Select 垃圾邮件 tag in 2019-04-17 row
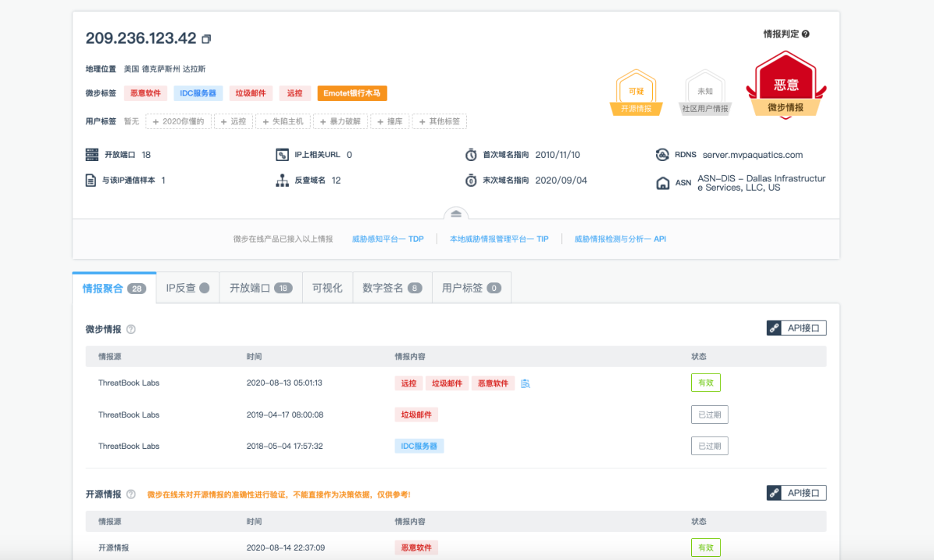Viewport: 934px width, 560px height. (x=416, y=415)
